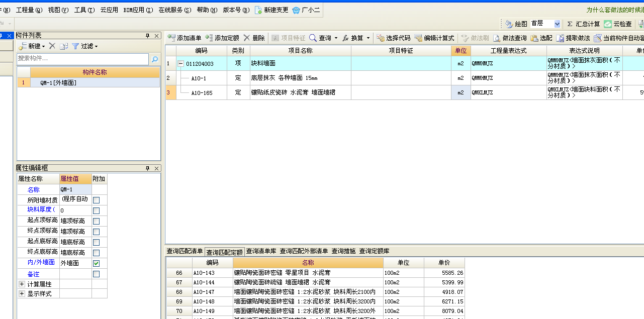
Task: Open the 查询 dropdown arrow
Action: (336, 38)
